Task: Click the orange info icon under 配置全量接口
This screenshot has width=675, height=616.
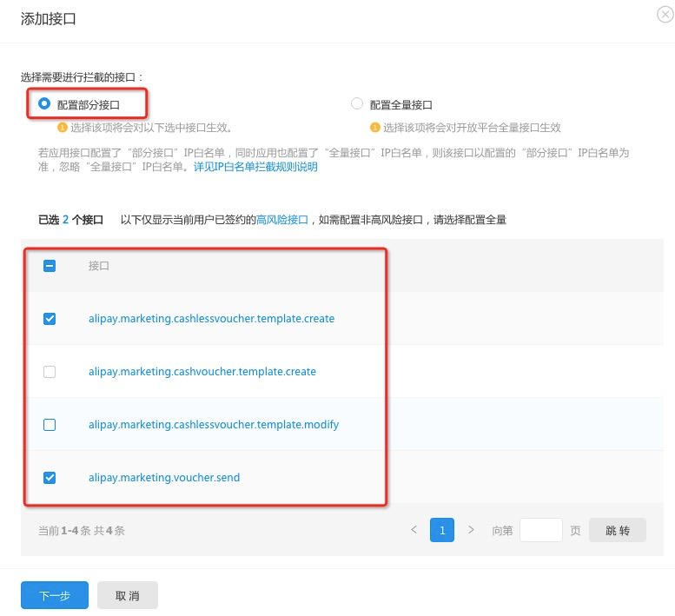Action: pyautogui.click(x=375, y=128)
